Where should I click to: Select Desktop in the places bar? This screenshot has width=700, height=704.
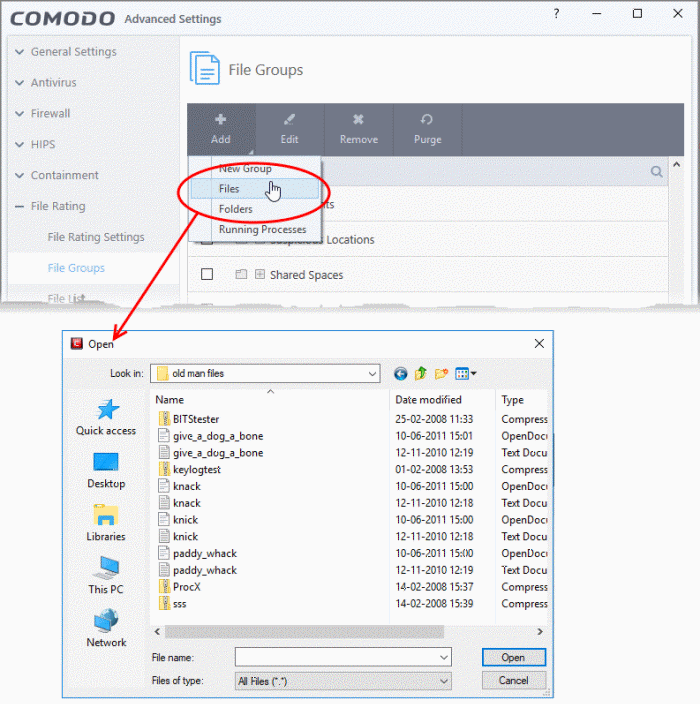click(106, 471)
